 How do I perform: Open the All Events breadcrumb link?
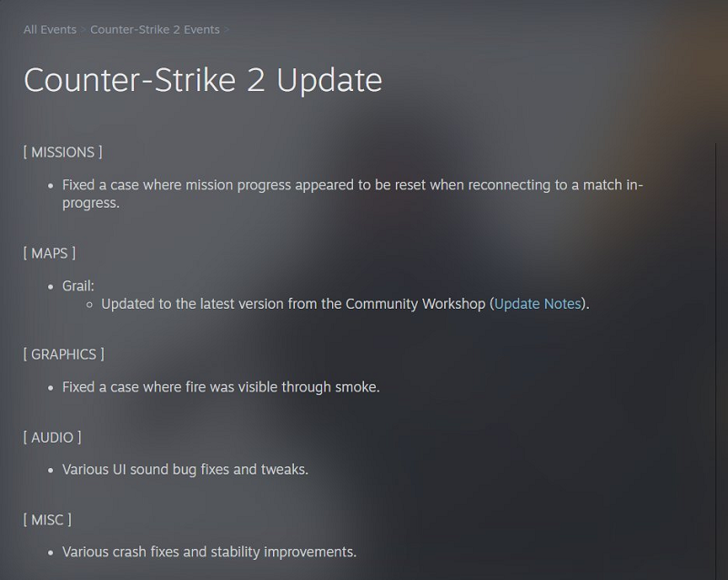[50, 30]
